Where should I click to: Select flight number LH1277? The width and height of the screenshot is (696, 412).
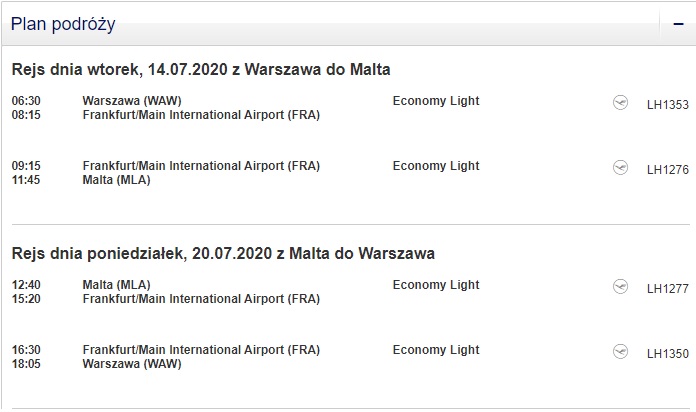(668, 289)
